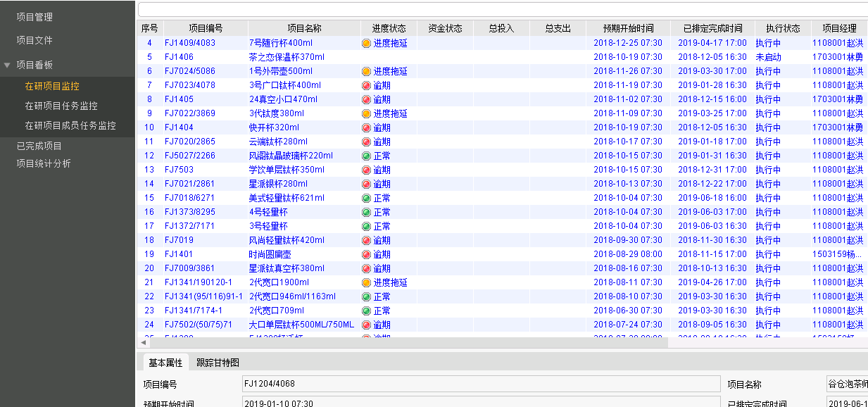
Task: Click green normal icon for FJ1341(95/116)91-1
Action: click(366, 296)
